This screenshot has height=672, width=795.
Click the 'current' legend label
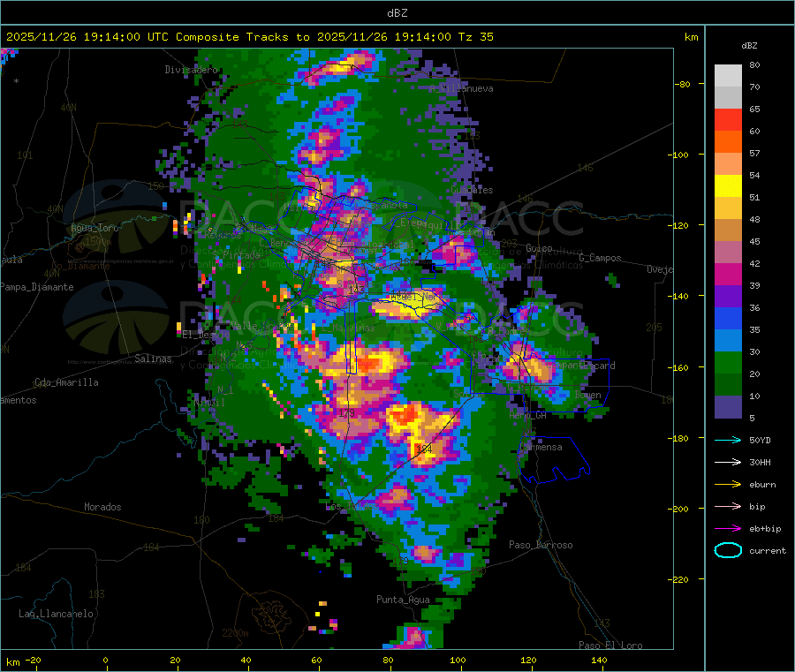(768, 550)
